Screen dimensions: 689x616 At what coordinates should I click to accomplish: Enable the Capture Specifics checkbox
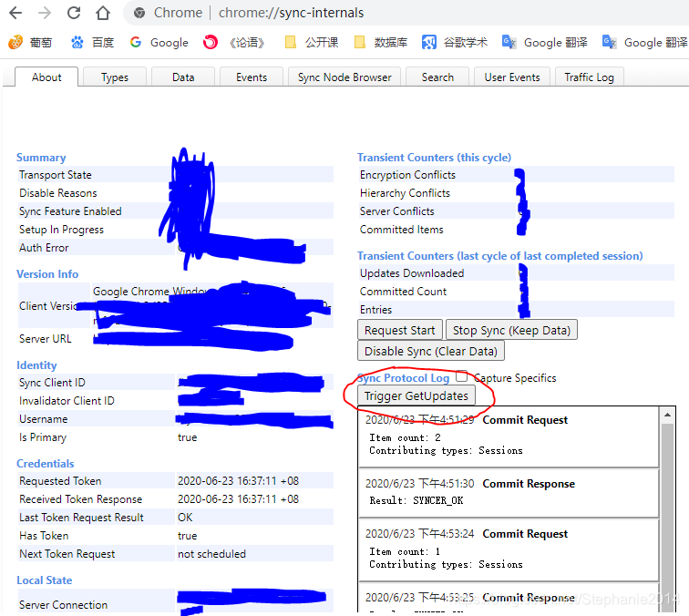[461, 376]
